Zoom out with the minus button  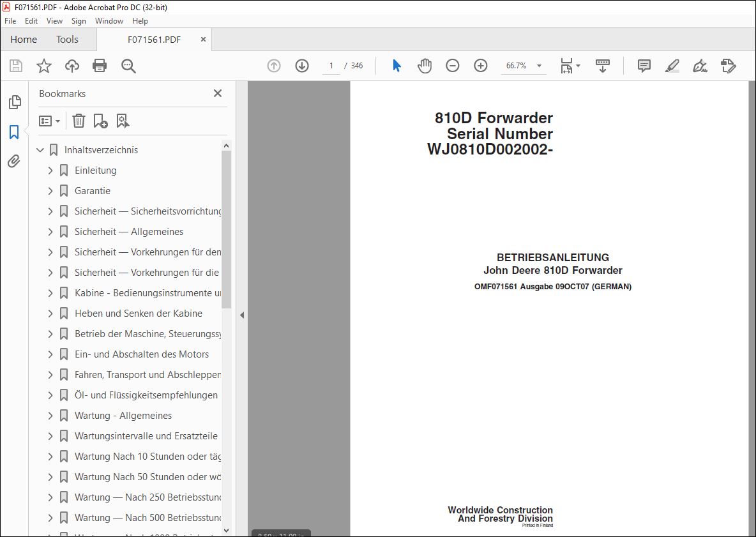pos(452,66)
